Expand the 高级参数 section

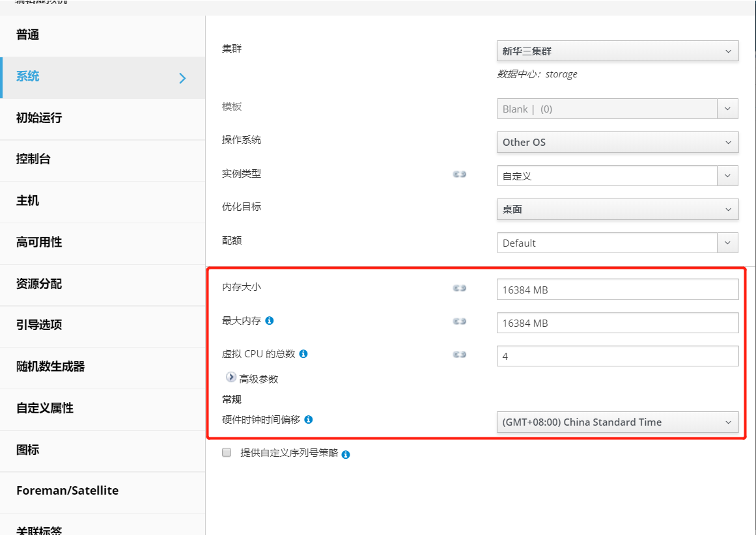231,377
